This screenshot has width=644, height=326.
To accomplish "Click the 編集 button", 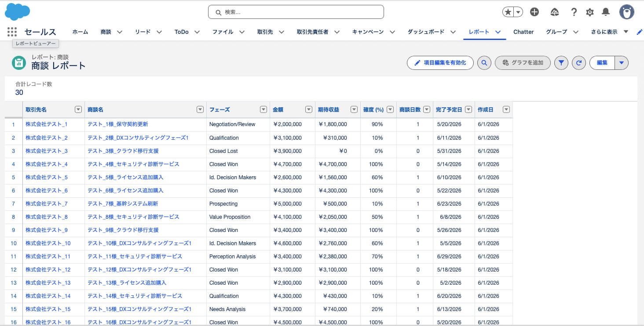I will click(x=602, y=63).
